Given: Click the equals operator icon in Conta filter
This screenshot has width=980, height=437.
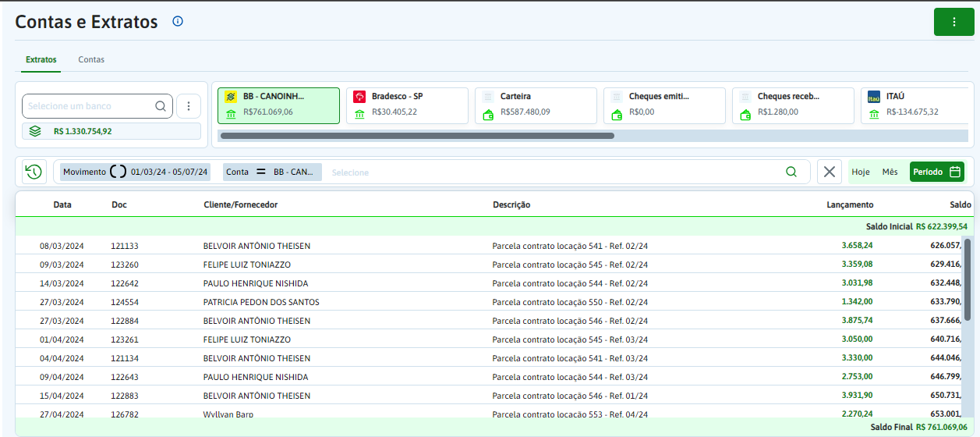Looking at the screenshot, I should 260,172.
